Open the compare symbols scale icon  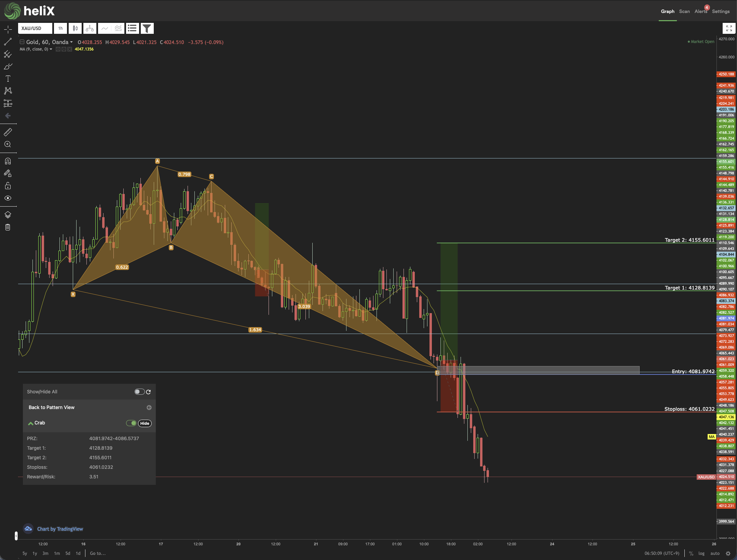pos(90,28)
